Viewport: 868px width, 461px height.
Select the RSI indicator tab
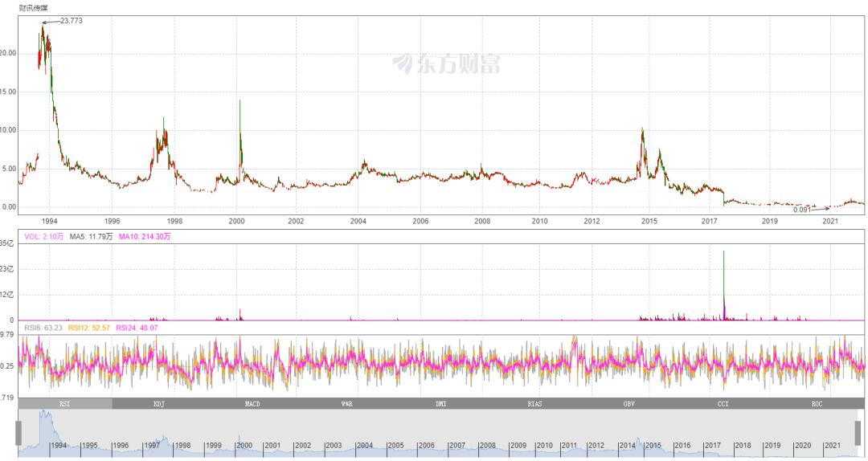click(65, 404)
